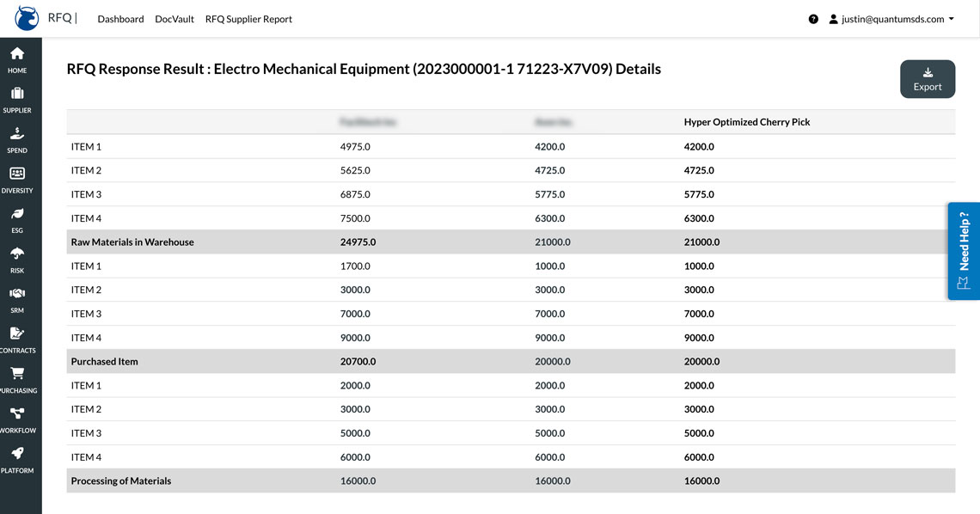Open the Purchasing cart icon

17,374
